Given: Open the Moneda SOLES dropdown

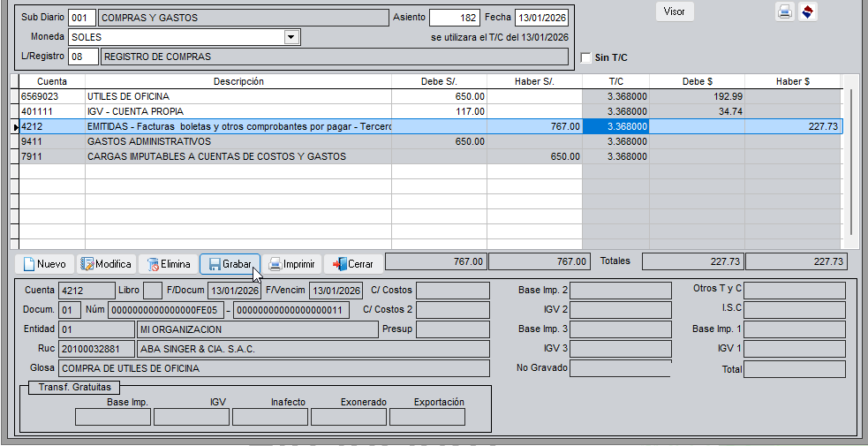Looking at the screenshot, I should point(291,37).
